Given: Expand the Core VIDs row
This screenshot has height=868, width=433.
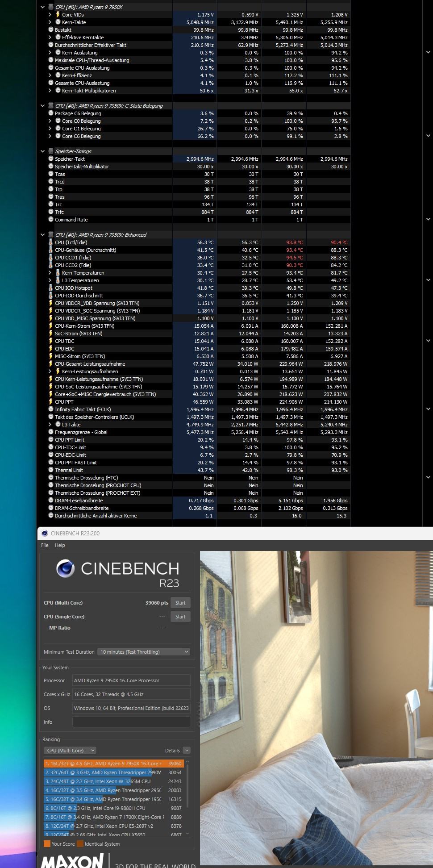Looking at the screenshot, I should pos(50,15).
